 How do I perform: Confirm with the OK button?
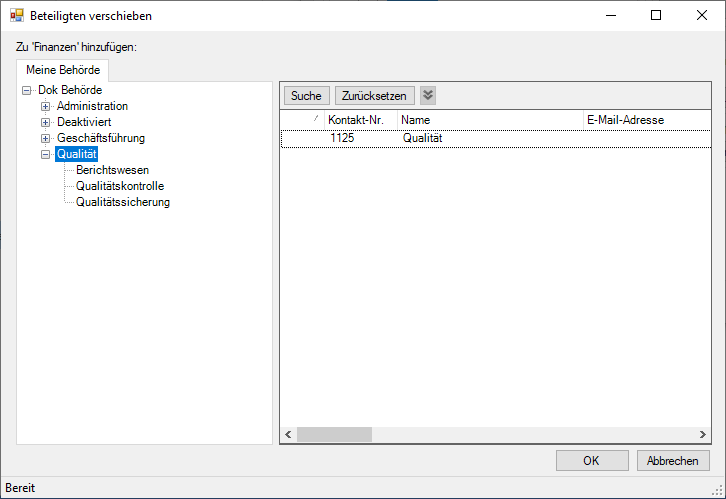[592, 461]
